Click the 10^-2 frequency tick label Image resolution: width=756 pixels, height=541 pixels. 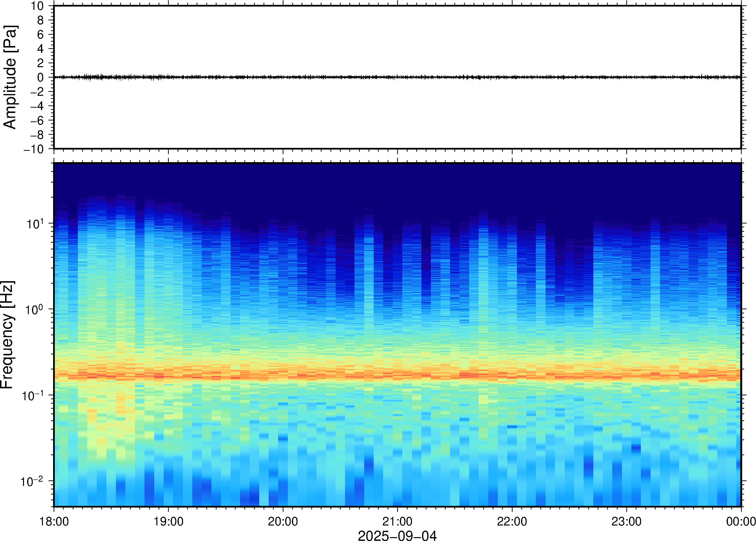(x=32, y=481)
